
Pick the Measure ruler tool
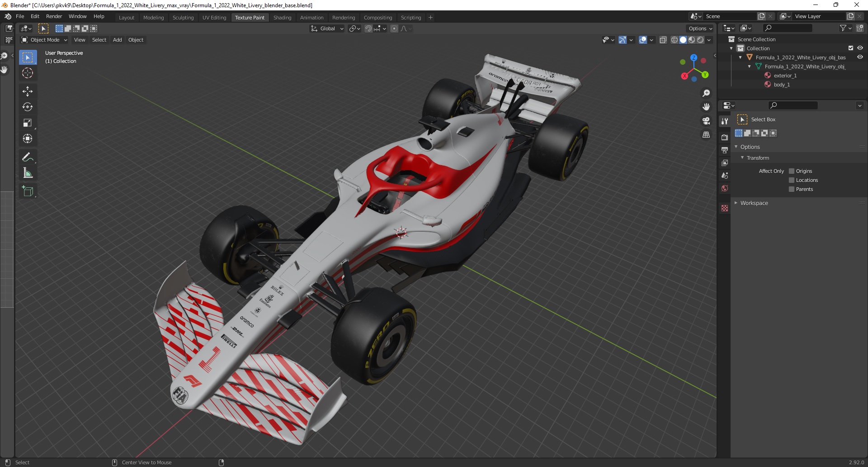(x=28, y=173)
